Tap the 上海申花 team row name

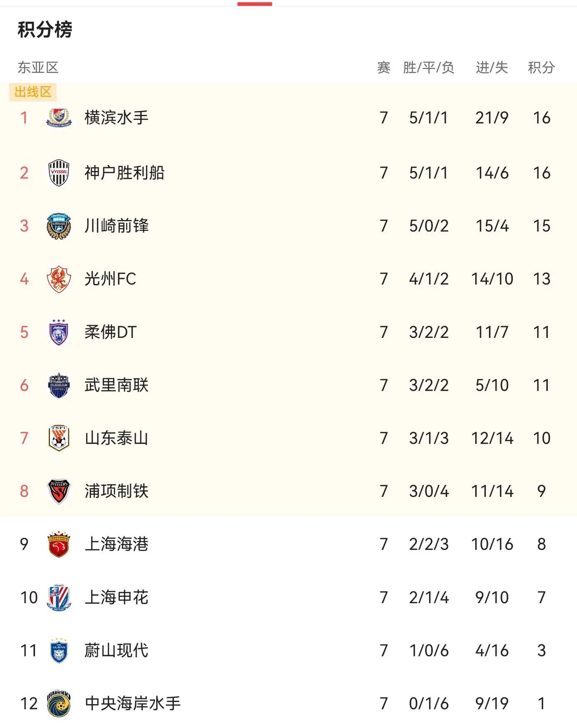[x=116, y=597]
